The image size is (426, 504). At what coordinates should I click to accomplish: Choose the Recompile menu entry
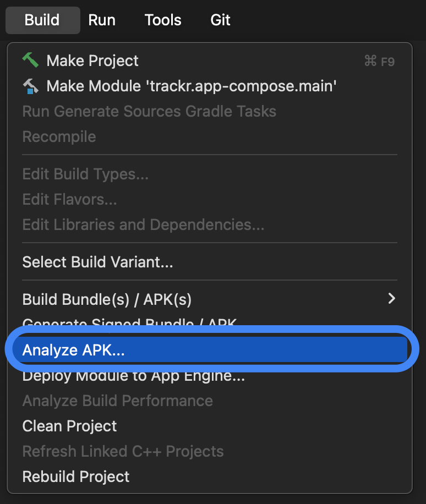pos(59,136)
